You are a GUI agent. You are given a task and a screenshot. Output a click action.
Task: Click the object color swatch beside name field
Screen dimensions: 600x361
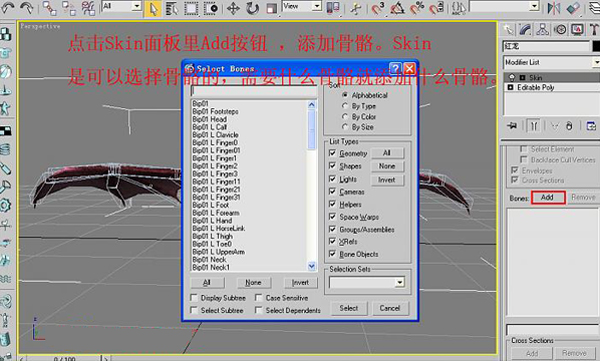(596, 46)
